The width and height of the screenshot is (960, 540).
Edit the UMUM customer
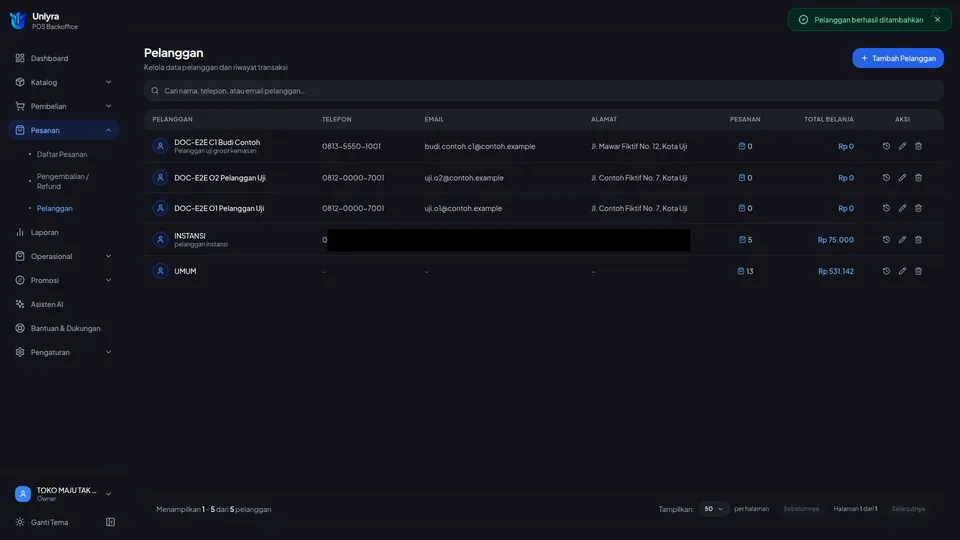click(902, 271)
